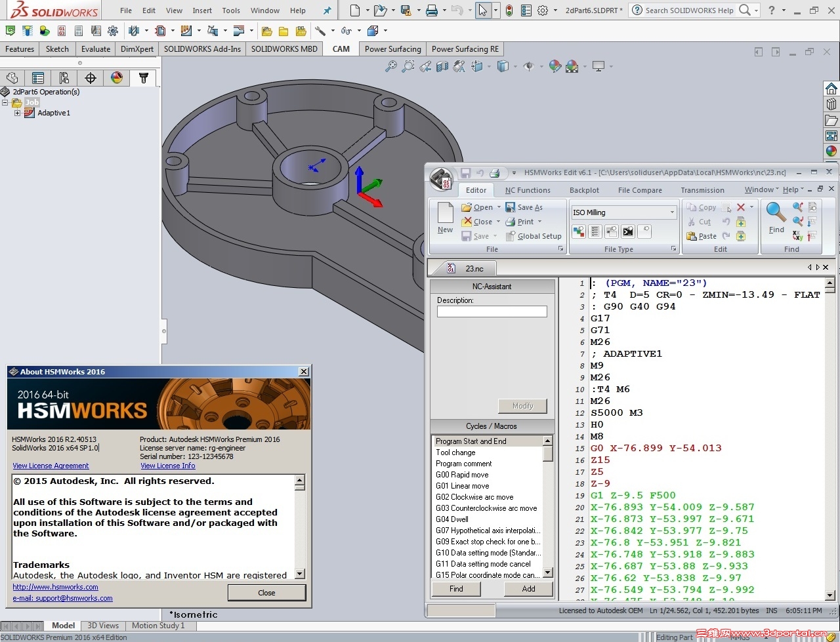
Task: Click the Find button below Cycles list
Action: point(456,589)
